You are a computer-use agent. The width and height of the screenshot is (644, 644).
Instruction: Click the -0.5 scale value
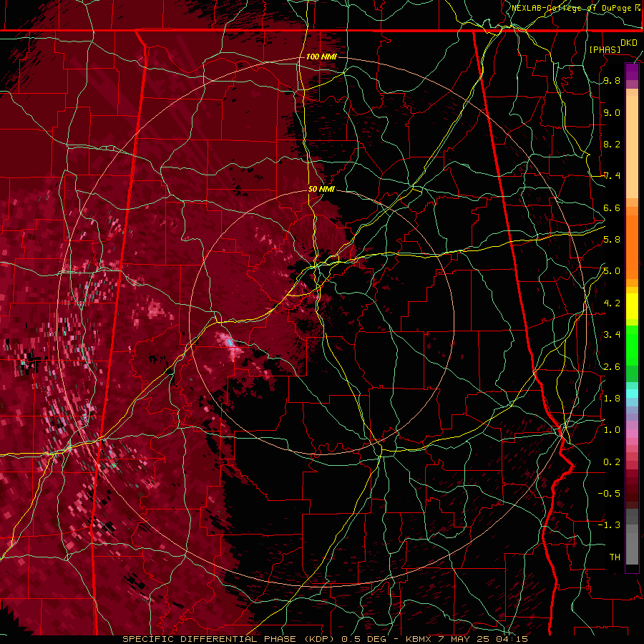(x=609, y=493)
